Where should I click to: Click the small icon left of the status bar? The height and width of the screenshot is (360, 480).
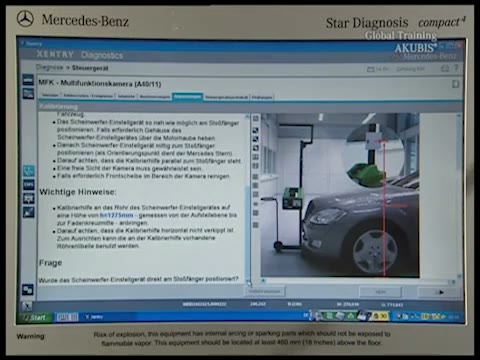[27, 306]
